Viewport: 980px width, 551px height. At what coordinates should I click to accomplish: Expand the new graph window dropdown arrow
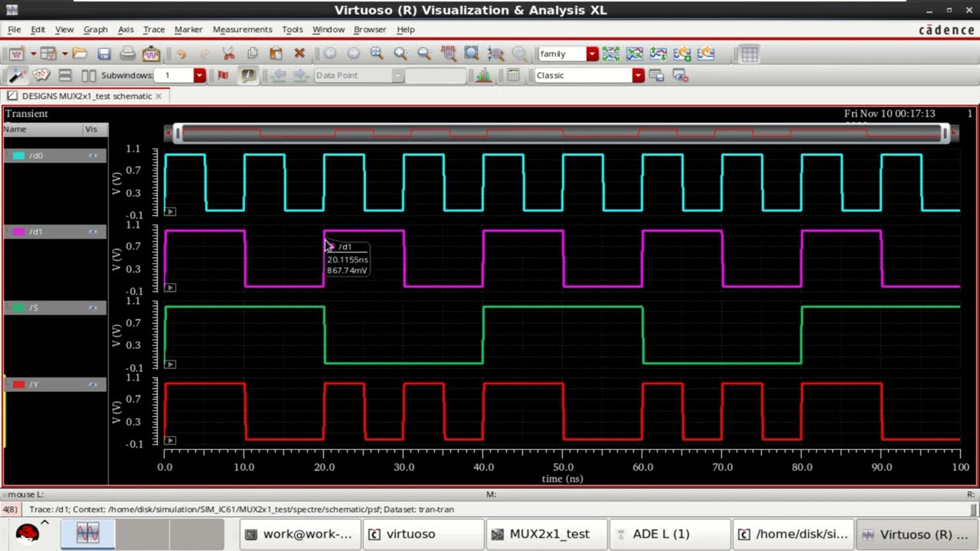(x=33, y=54)
